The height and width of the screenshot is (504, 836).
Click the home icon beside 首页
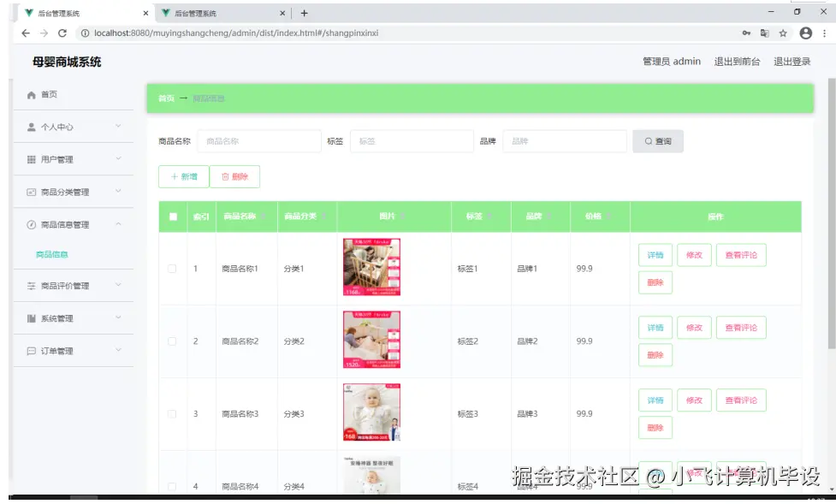click(31, 95)
